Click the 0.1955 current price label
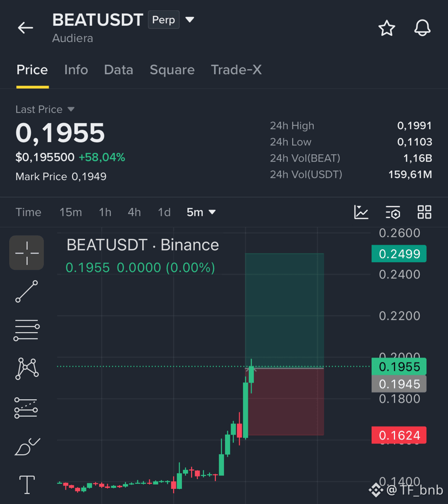Image resolution: width=448 pixels, height=504 pixels. tap(399, 367)
